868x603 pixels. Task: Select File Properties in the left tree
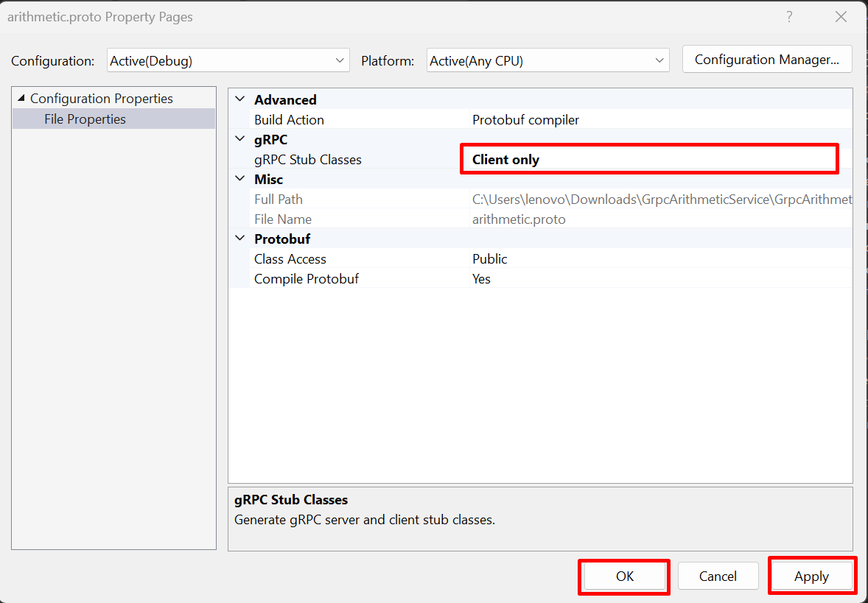tap(85, 119)
